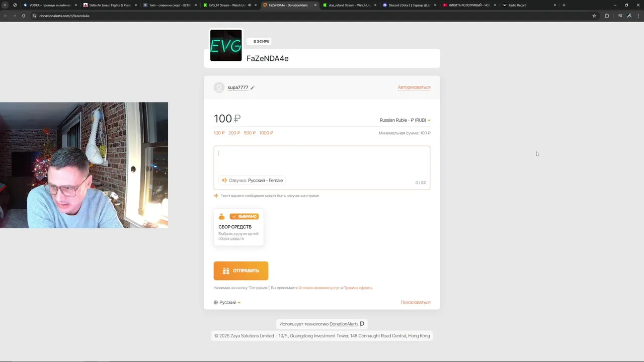The height and width of the screenshot is (362, 644).
Task: Open media control icon in toolbar
Action: coord(620,16)
